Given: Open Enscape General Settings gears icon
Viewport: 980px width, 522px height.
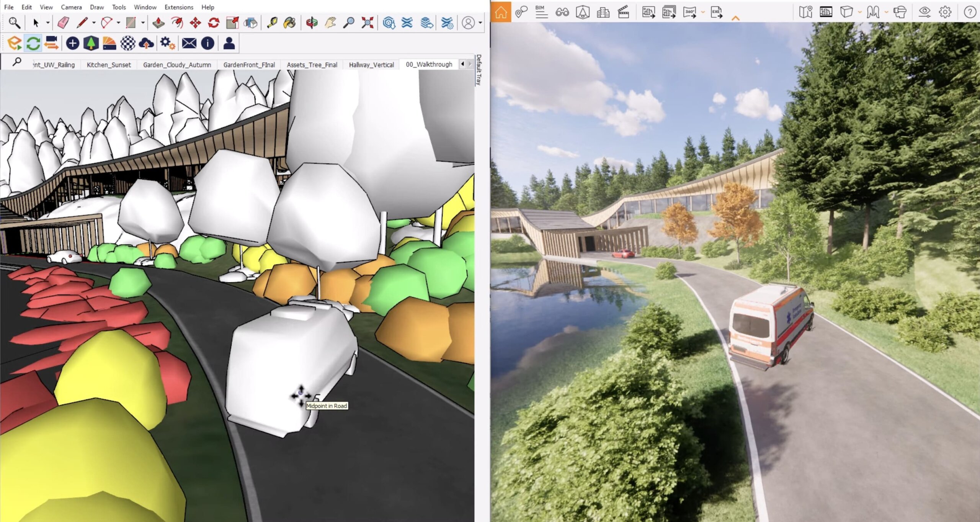Looking at the screenshot, I should click(x=167, y=43).
